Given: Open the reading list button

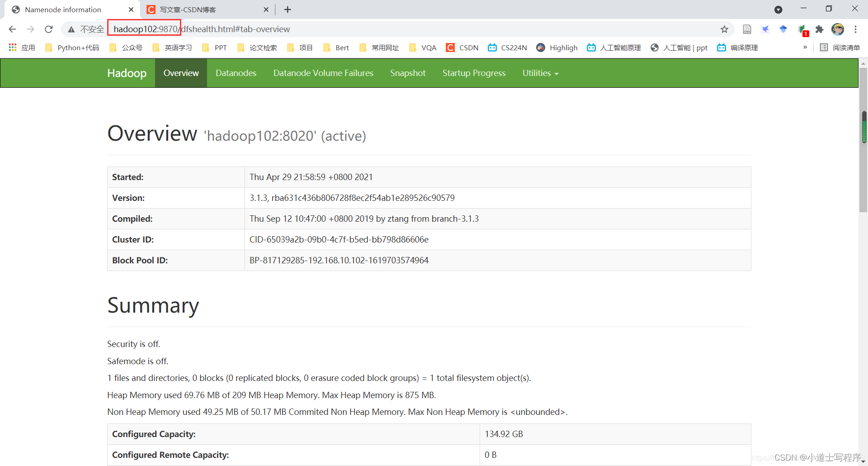Looking at the screenshot, I should pyautogui.click(x=840, y=48).
